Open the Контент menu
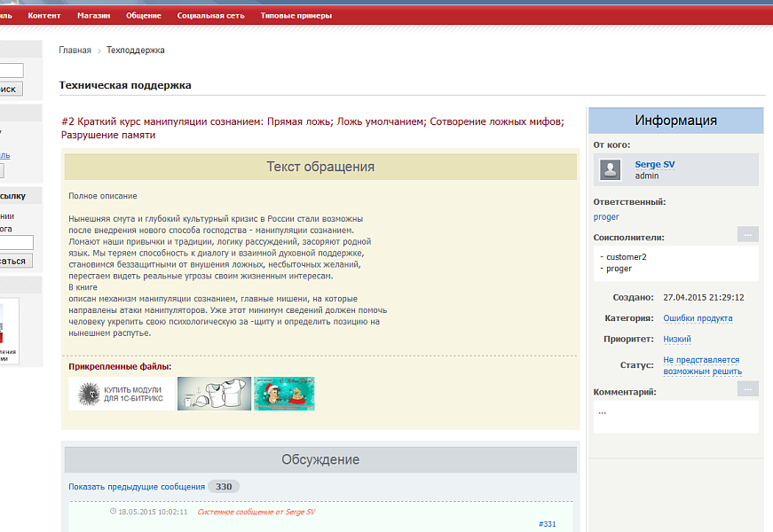773x532 pixels. [x=45, y=16]
